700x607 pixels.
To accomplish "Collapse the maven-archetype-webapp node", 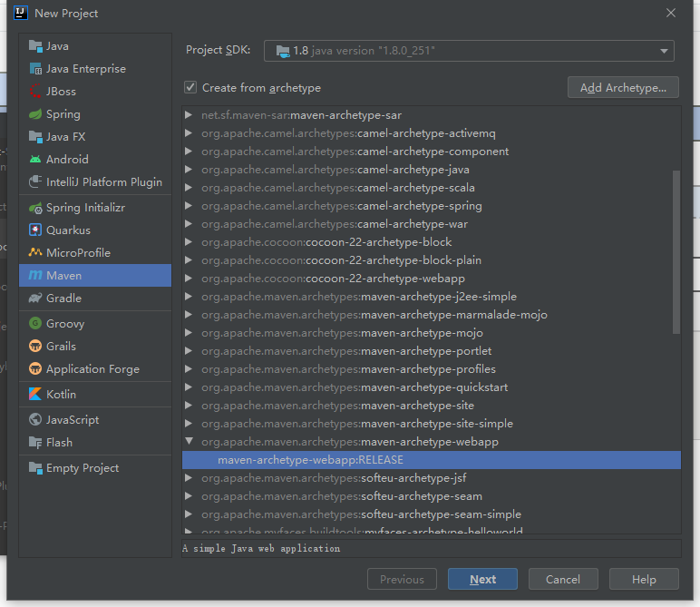I will tap(189, 442).
